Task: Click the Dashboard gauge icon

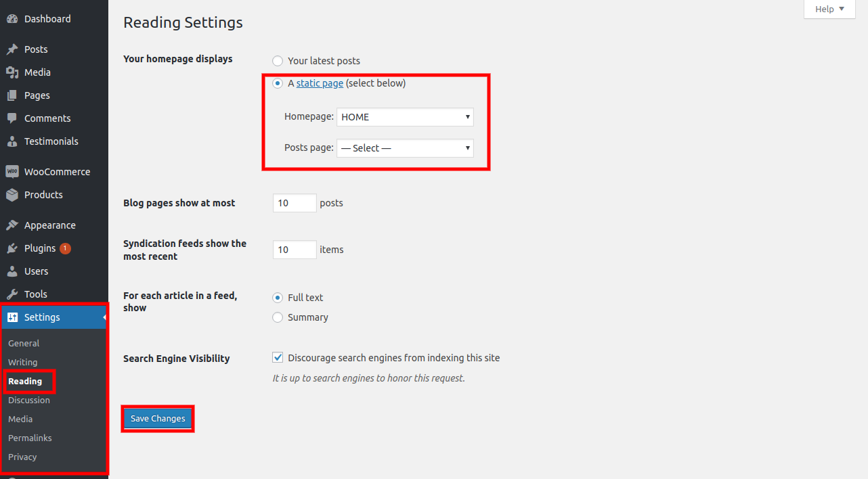Action: click(12, 19)
